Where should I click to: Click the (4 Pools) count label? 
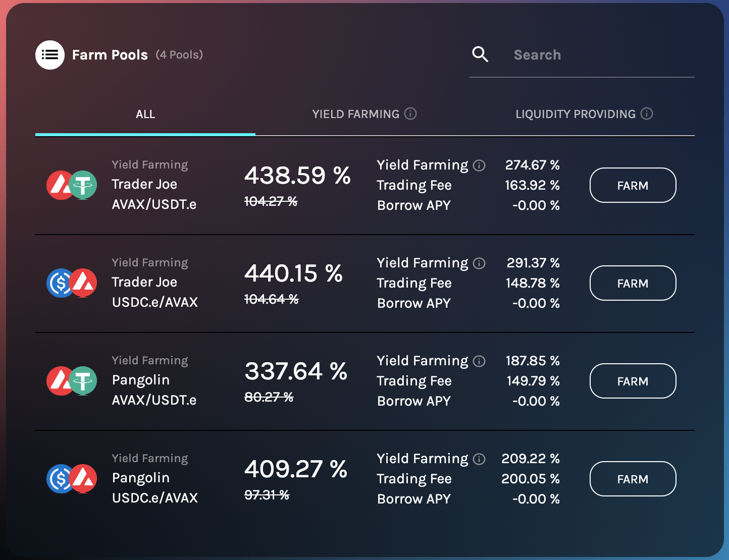tap(179, 55)
